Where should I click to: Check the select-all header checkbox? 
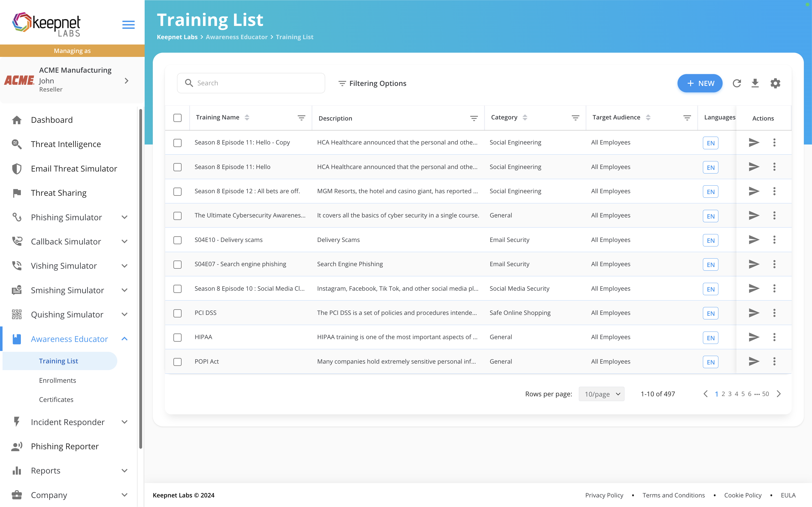pyautogui.click(x=178, y=118)
